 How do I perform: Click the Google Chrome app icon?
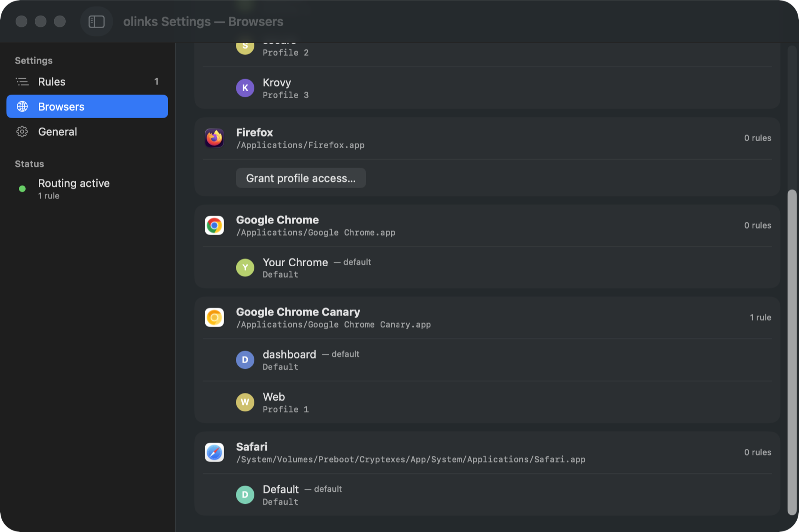tap(214, 225)
